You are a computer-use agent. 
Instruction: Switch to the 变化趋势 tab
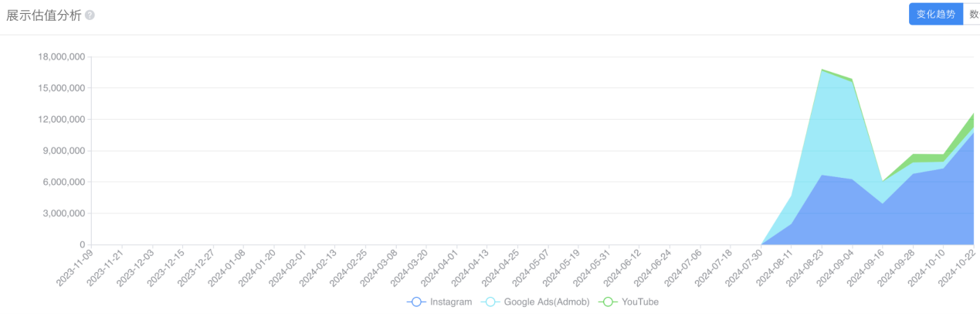(935, 14)
